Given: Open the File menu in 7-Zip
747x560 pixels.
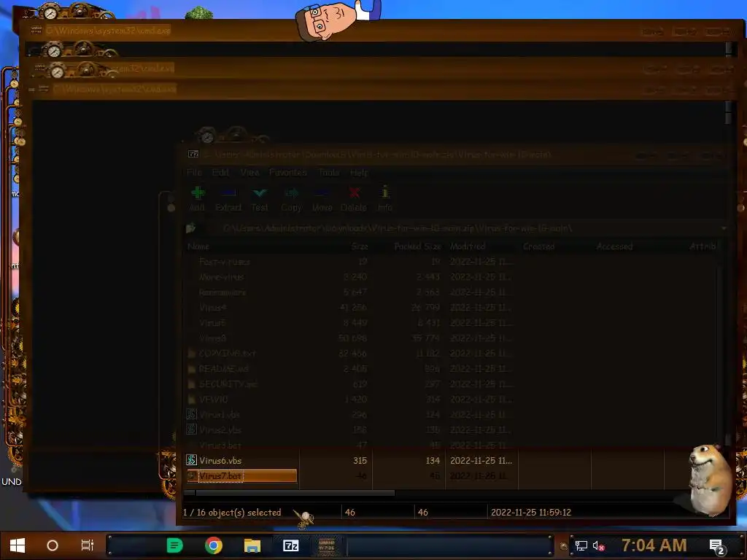Looking at the screenshot, I should click(194, 172).
